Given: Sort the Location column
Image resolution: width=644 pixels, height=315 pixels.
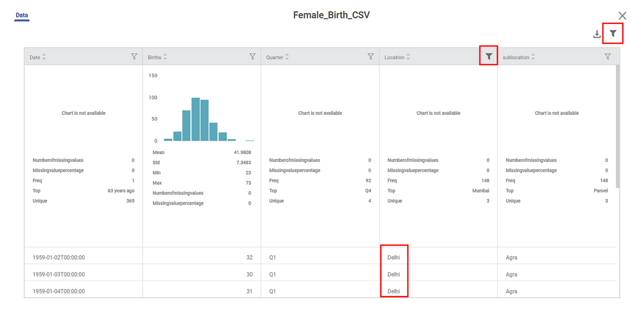Looking at the screenshot, I should point(408,57).
